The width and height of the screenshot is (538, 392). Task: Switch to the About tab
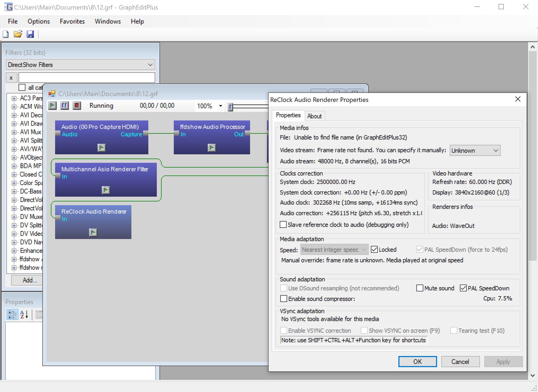pyautogui.click(x=314, y=116)
